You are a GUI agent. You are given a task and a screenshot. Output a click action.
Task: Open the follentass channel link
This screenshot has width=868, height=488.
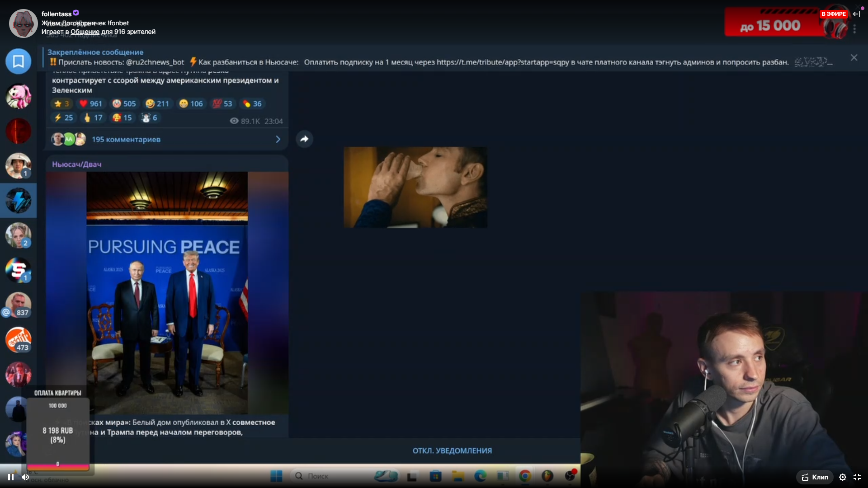56,14
